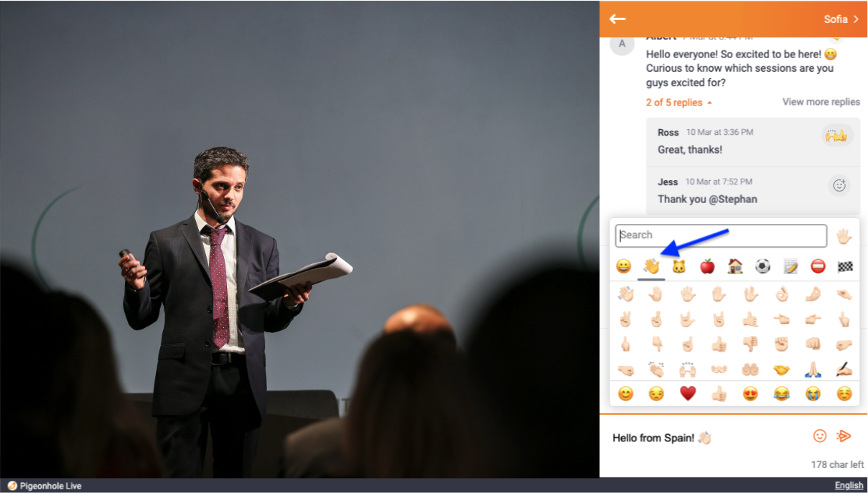Insert the pinched fingers emoji
Screen dimensions: 868x493
point(813,294)
